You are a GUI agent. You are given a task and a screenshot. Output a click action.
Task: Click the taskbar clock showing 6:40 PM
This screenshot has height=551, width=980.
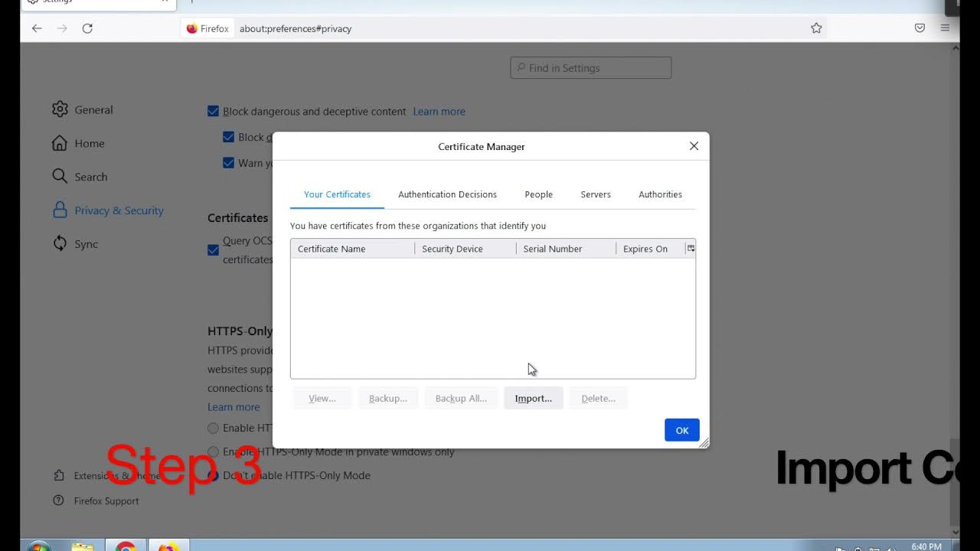point(926,546)
